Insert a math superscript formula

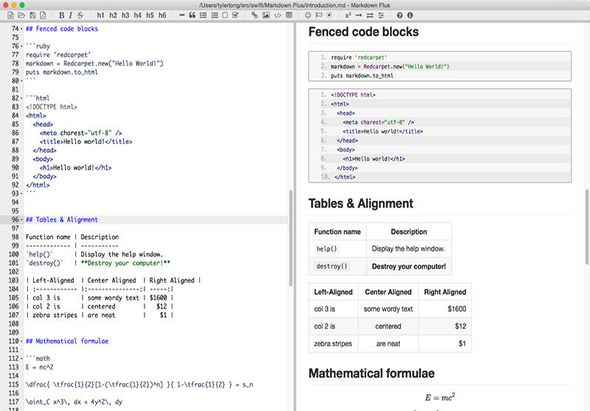click(x=348, y=15)
